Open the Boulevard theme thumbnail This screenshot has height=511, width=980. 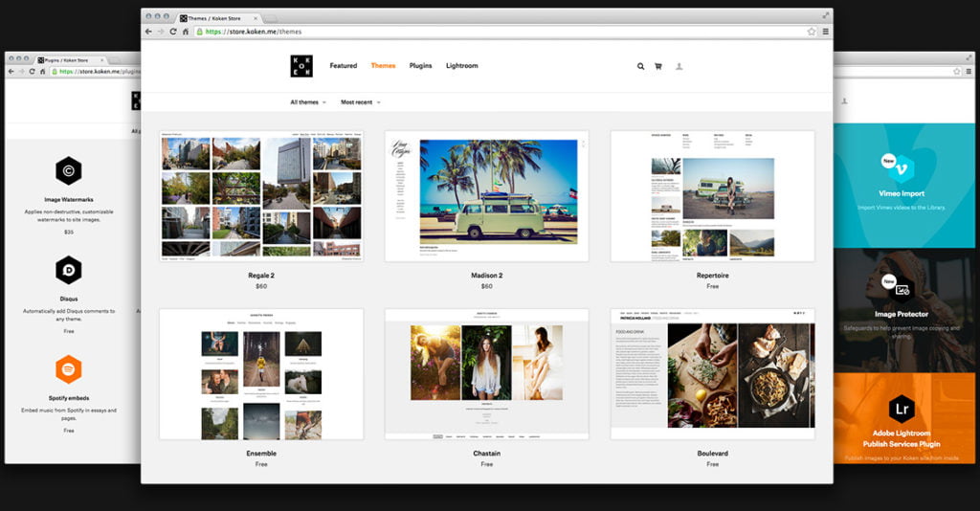coord(712,374)
